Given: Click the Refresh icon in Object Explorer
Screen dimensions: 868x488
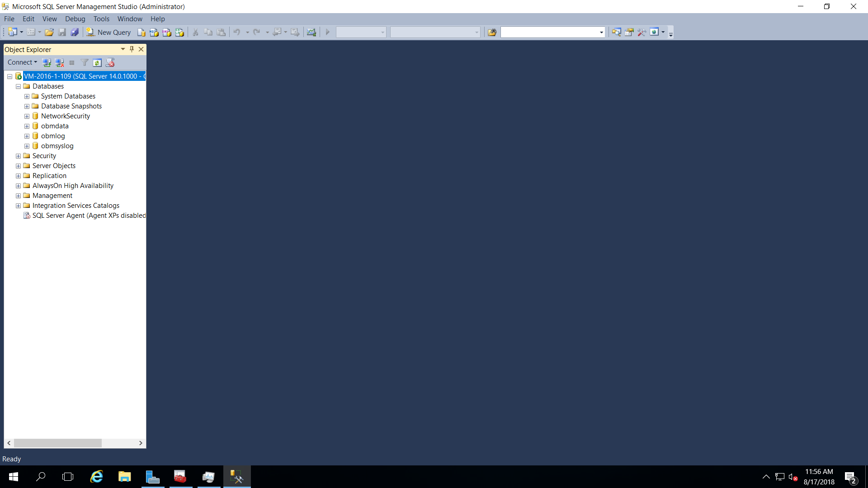Looking at the screenshot, I should click(97, 62).
